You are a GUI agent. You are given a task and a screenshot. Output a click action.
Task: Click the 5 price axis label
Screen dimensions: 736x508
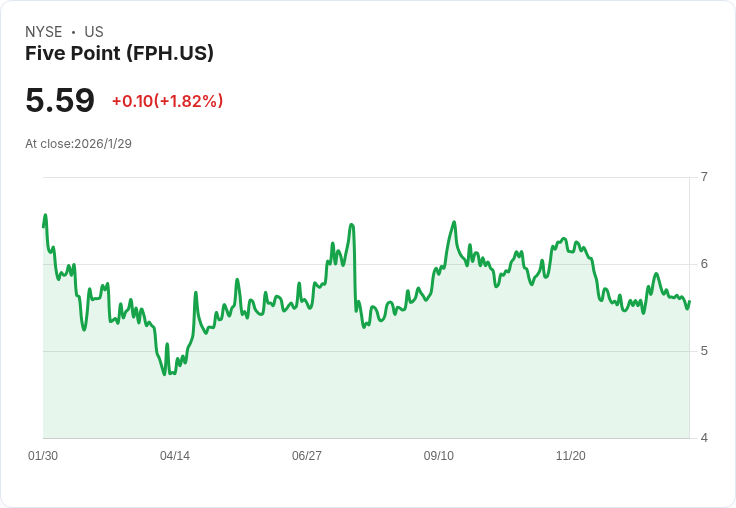704,351
